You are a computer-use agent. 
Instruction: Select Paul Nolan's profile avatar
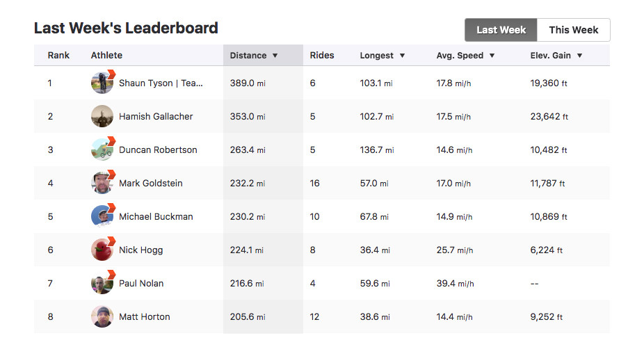[x=102, y=283]
